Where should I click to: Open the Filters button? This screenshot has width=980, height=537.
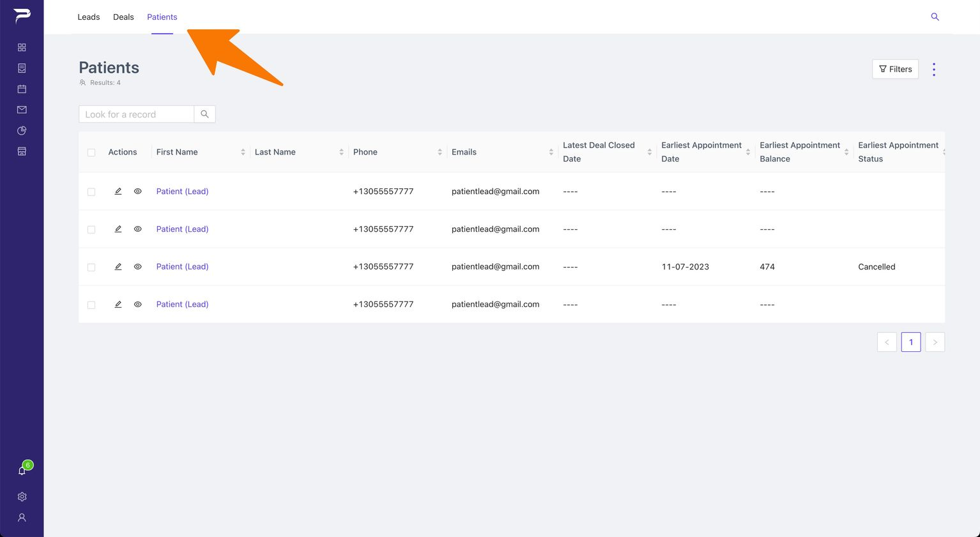(x=895, y=69)
